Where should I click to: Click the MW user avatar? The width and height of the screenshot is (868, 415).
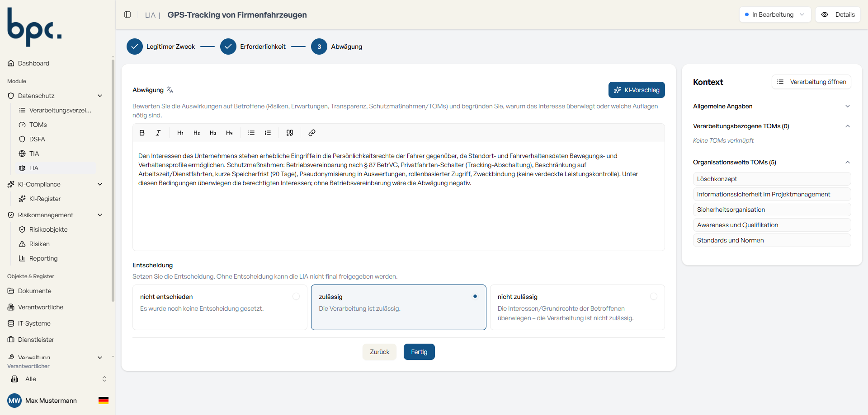(14, 401)
